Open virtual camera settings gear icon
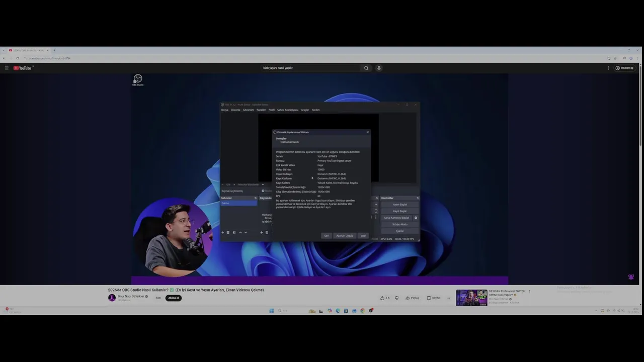The image size is (644, 362). click(x=416, y=218)
